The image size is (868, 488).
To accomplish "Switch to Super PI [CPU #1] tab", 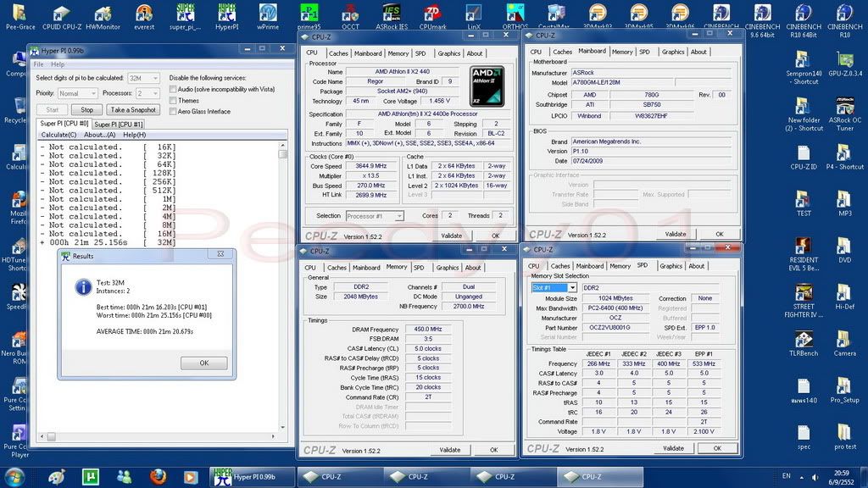I will coord(119,125).
